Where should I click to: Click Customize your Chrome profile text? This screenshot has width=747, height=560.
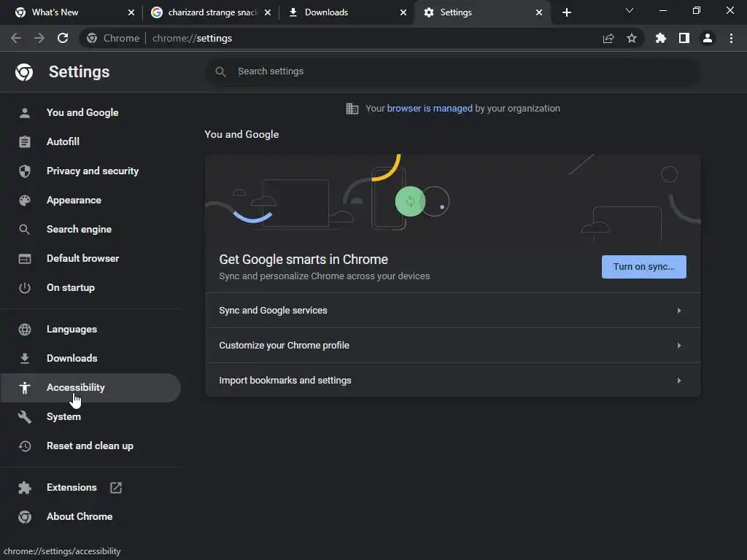pyautogui.click(x=284, y=346)
